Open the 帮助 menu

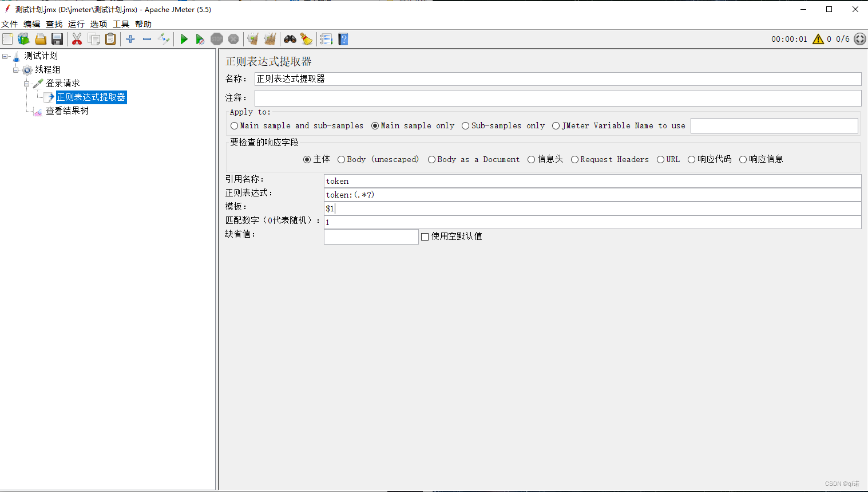[x=143, y=24]
